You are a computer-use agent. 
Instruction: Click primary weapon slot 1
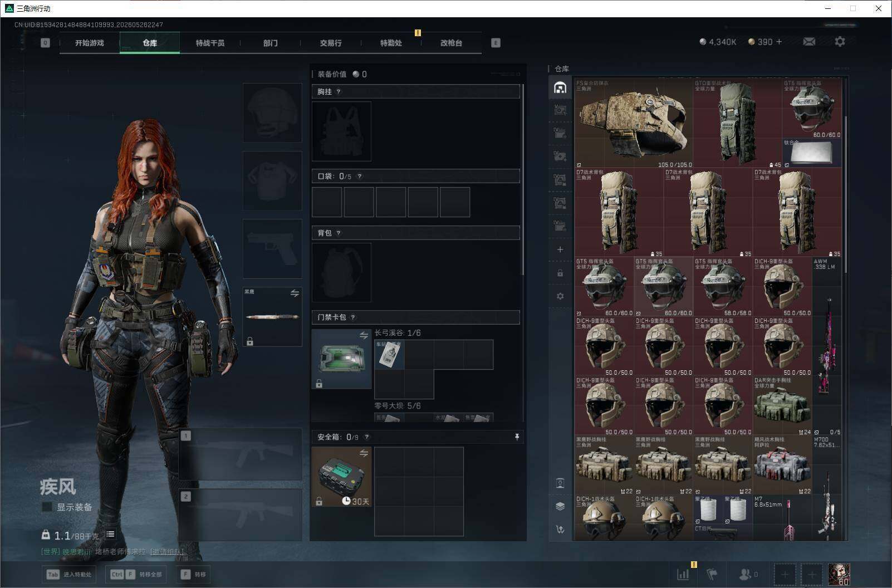click(241, 454)
